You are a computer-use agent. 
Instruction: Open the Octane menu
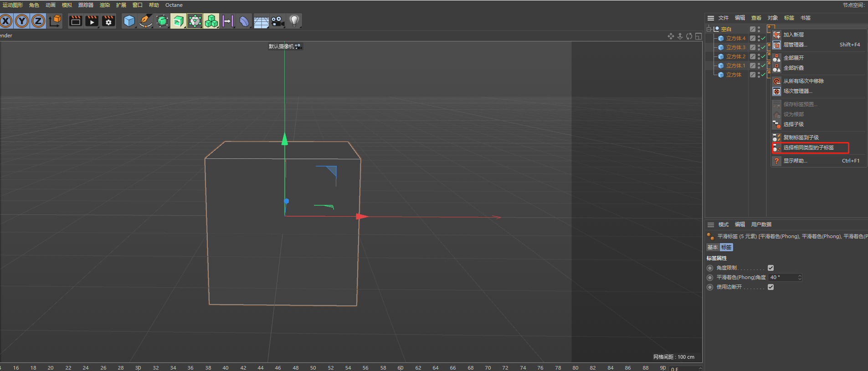point(174,5)
